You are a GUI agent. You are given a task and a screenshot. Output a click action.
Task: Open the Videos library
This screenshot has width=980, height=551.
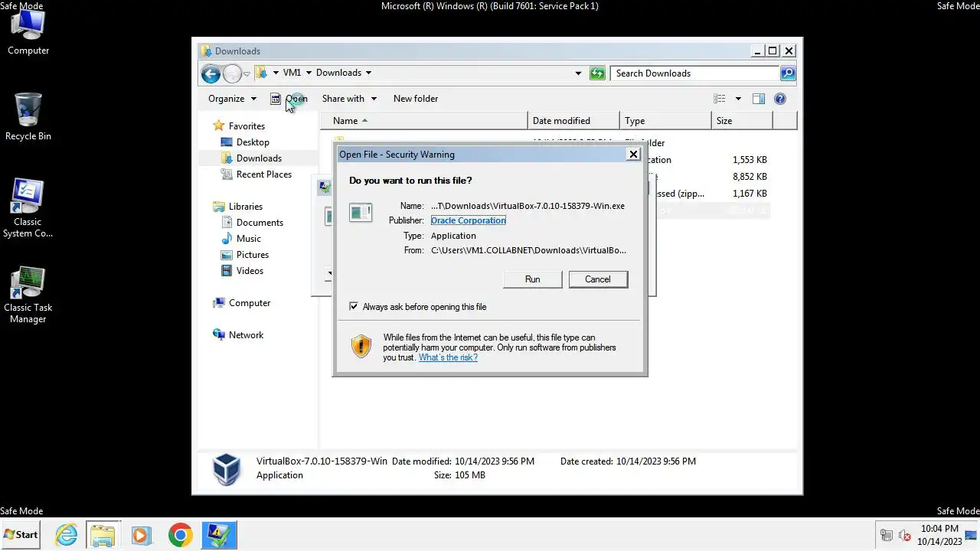[250, 271]
